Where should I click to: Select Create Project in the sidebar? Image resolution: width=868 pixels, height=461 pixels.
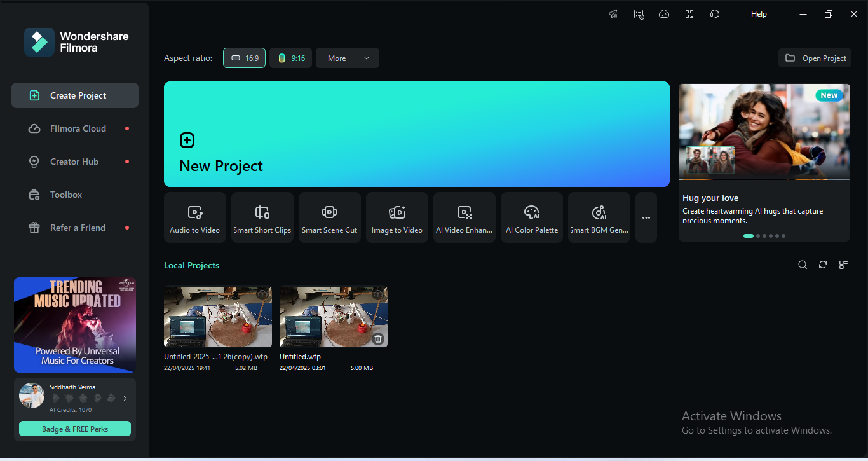pyautogui.click(x=75, y=95)
